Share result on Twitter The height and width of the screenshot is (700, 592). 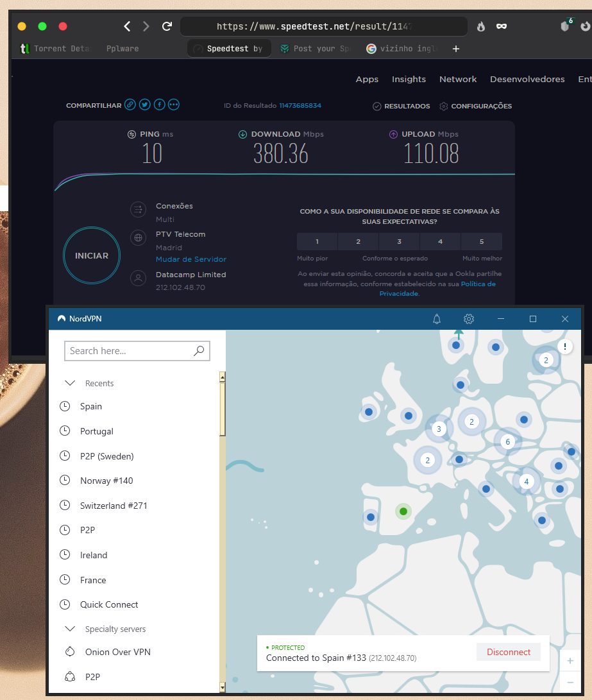144,105
